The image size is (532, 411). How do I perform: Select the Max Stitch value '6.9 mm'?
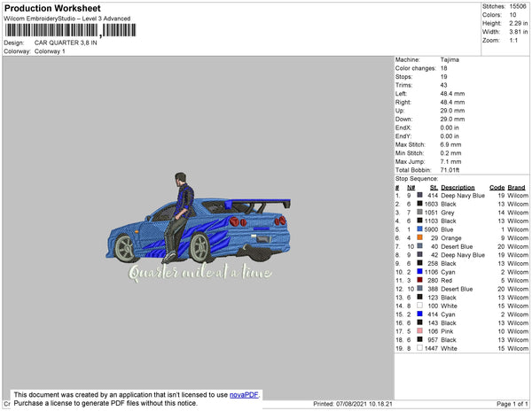click(451, 144)
